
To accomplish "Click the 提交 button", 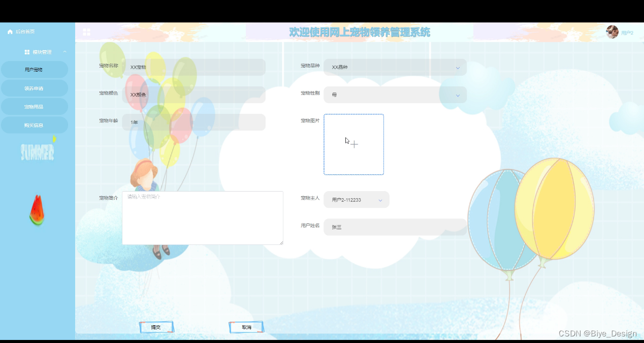I will point(156,327).
